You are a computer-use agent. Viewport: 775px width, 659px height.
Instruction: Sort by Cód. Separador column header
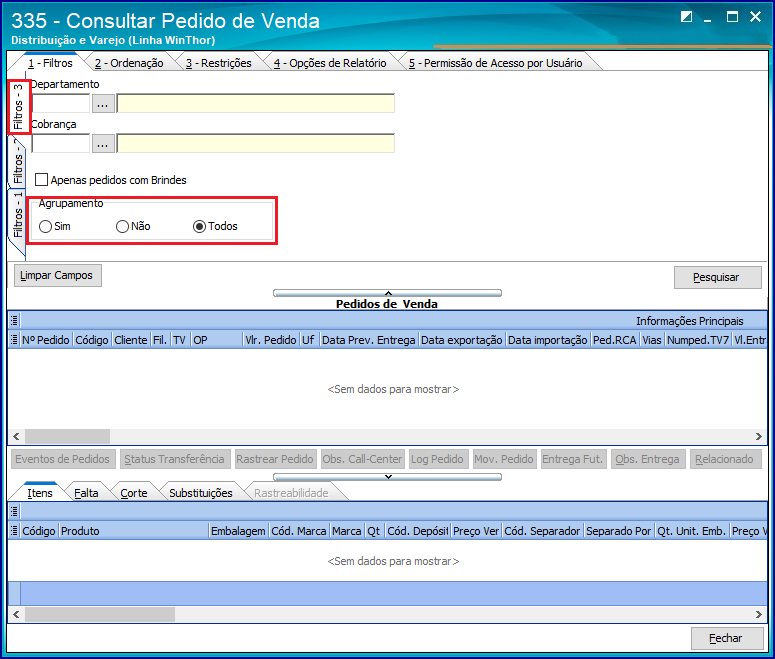(542, 531)
